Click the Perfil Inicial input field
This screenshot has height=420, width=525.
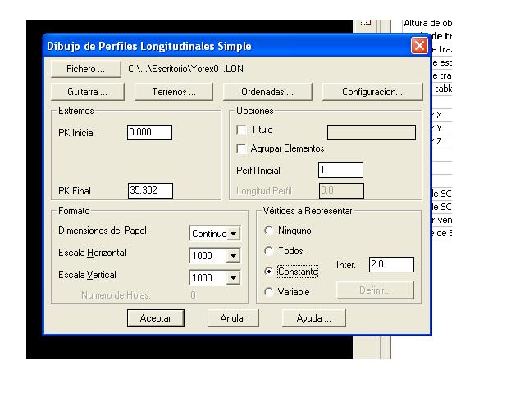click(341, 170)
